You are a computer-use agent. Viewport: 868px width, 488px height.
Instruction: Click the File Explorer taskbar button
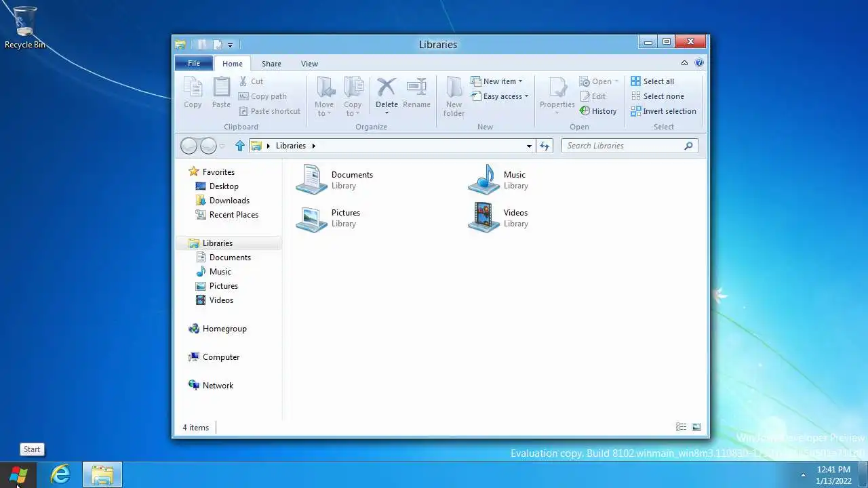pos(102,474)
